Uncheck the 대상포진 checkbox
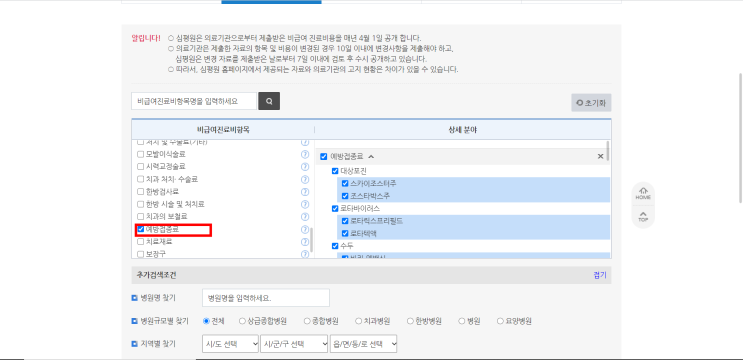The height and width of the screenshot is (360, 743). (x=335, y=171)
